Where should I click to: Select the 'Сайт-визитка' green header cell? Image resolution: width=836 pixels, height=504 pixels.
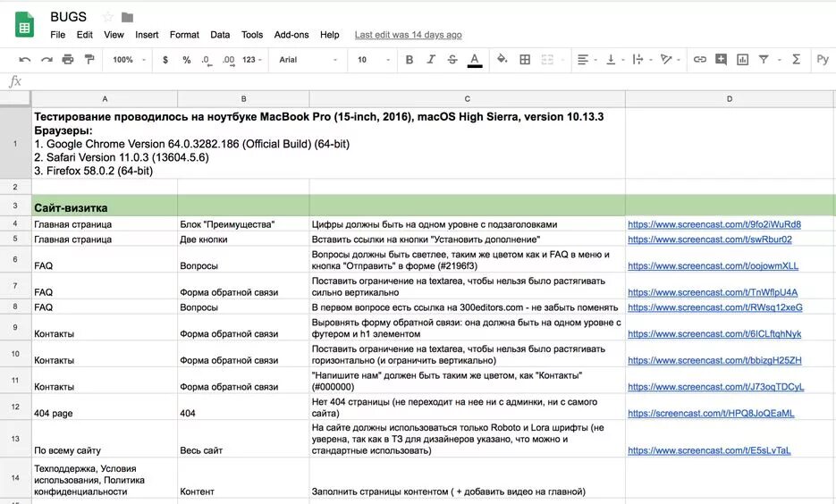105,206
